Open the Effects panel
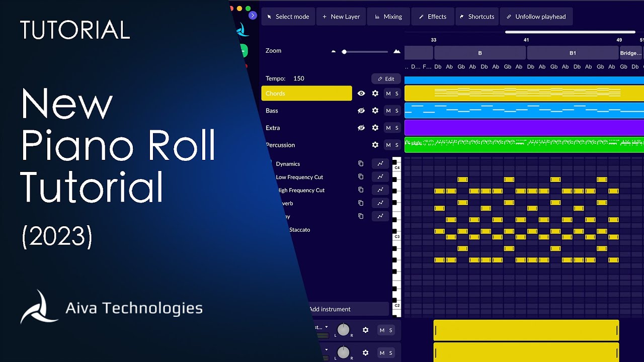The height and width of the screenshot is (362, 644). click(432, 17)
